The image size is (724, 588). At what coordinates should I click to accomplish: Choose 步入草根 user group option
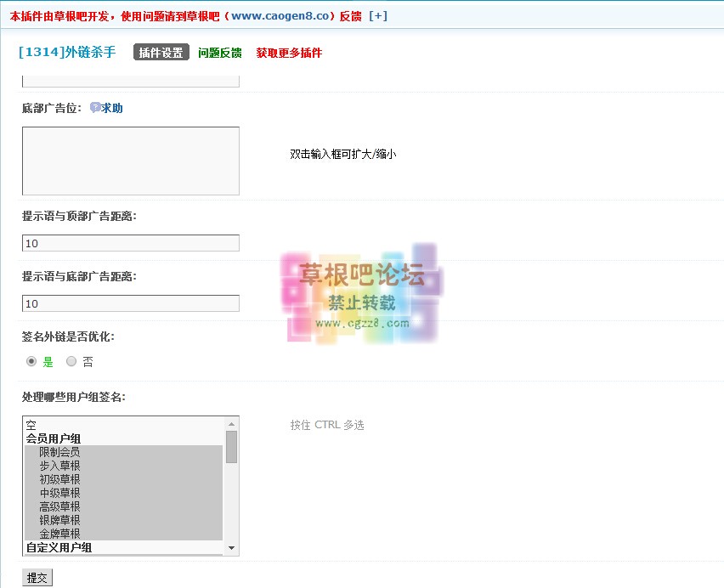(59, 466)
